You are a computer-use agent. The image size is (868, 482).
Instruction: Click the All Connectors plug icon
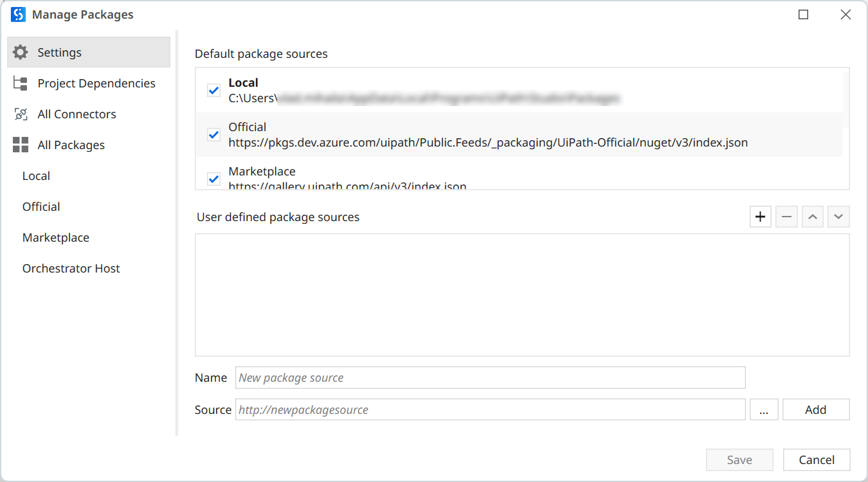click(20, 114)
